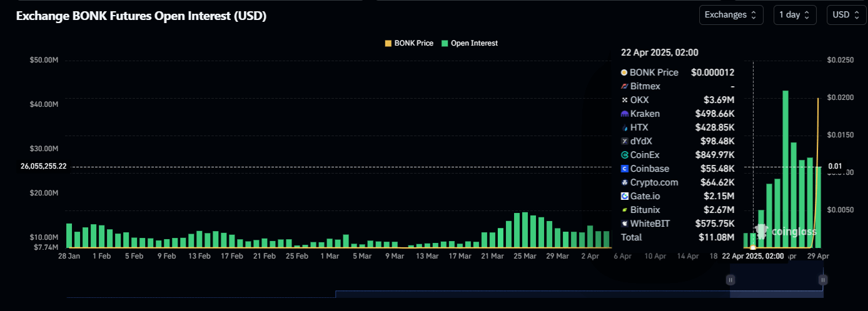
Task: Click the 26,055,255.22 crosshair value label
Action: tap(43, 167)
